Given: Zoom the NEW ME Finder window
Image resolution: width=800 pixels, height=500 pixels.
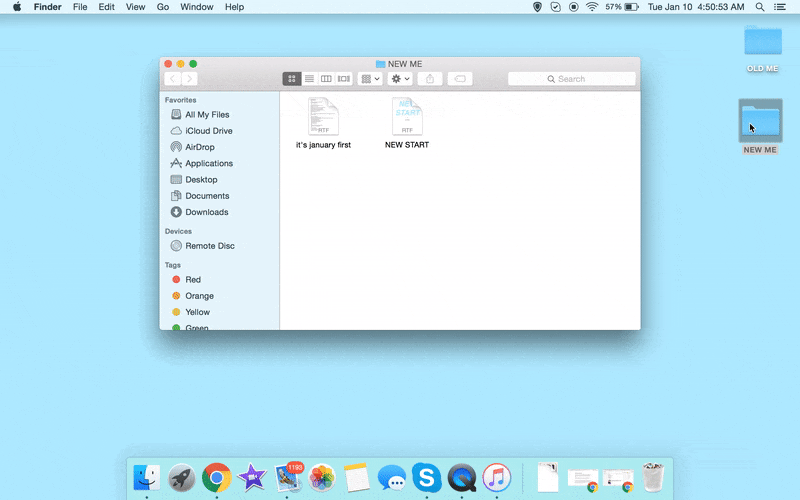Looking at the screenshot, I should tap(193, 64).
